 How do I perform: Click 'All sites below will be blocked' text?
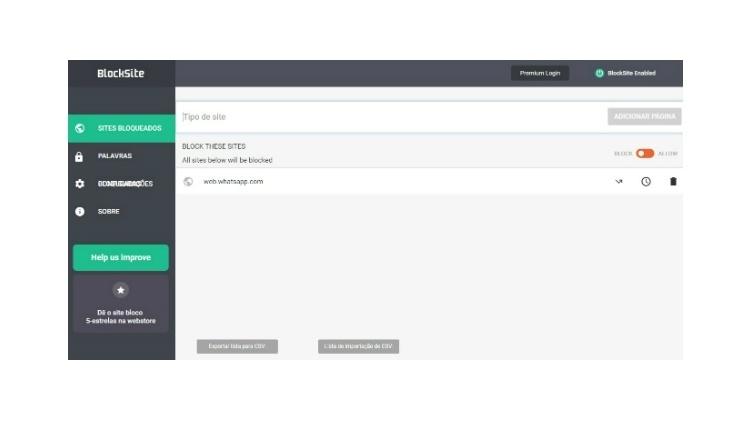coord(227,160)
